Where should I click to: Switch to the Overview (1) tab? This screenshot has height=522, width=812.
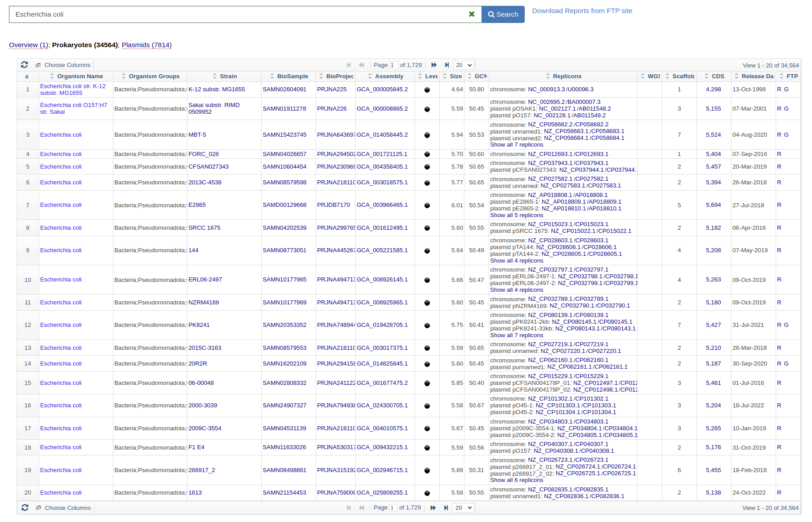[x=29, y=45]
